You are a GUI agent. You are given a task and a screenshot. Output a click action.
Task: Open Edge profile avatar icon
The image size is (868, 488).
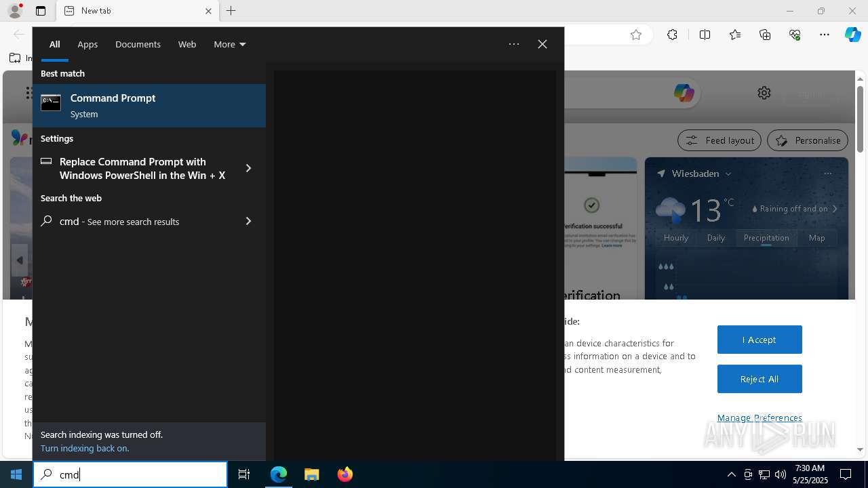15,11
